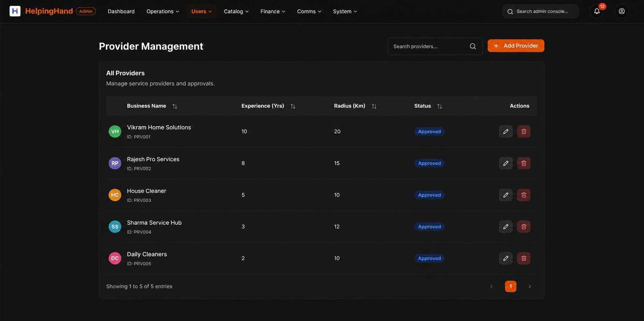
Task: Click the SS avatar
Action: [x=115, y=227]
